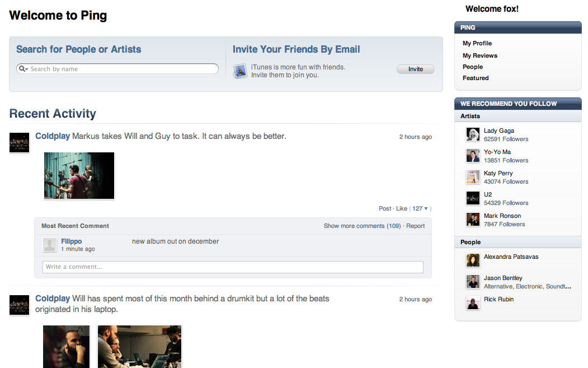This screenshot has height=368, width=588.
Task: Click the Coldplay avatar on the drumkit post
Action: (19, 305)
